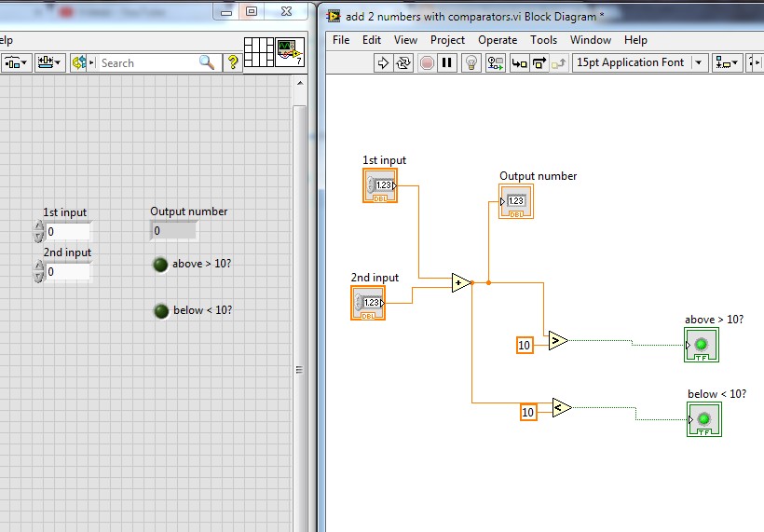This screenshot has height=532, width=764.
Task: Click the 'below < 10?' LED on front panel
Action: (161, 310)
